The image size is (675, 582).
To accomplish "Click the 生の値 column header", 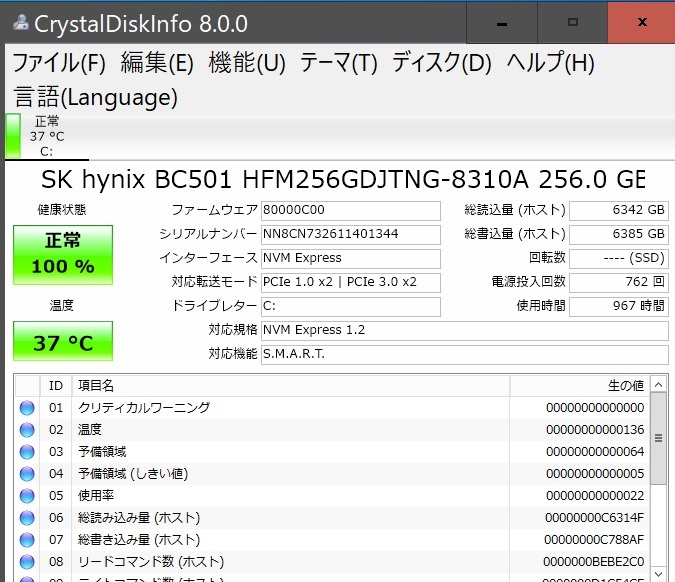I will pos(579,386).
